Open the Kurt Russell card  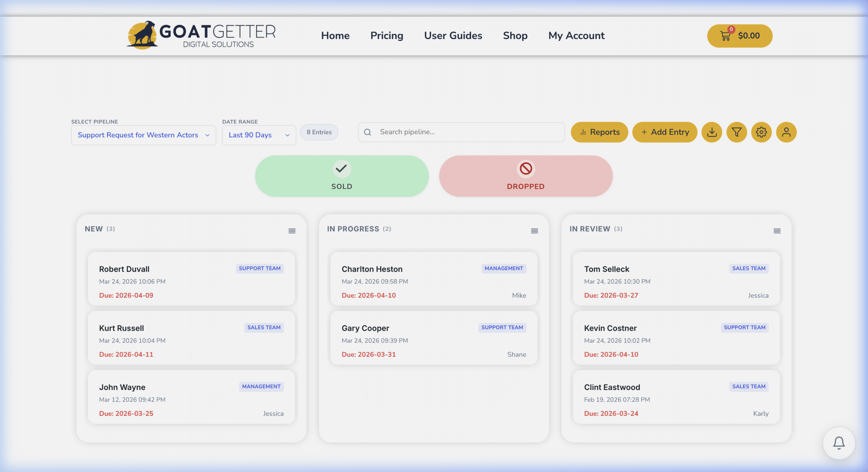191,338
